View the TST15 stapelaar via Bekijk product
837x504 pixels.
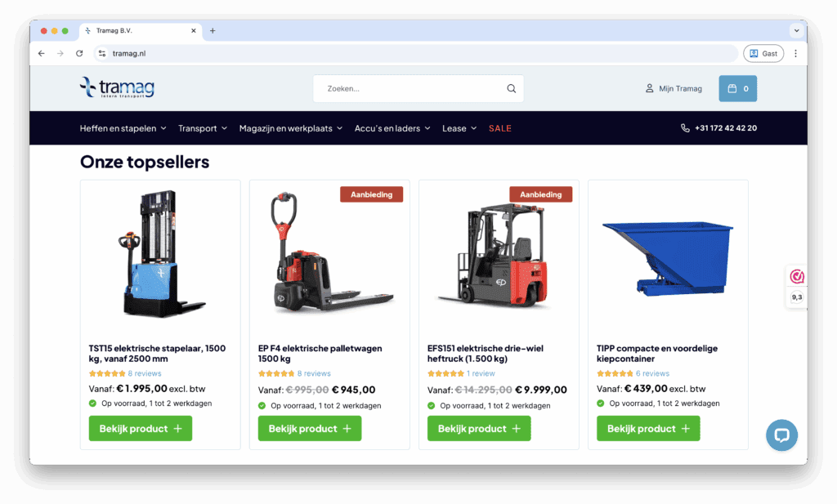click(141, 428)
